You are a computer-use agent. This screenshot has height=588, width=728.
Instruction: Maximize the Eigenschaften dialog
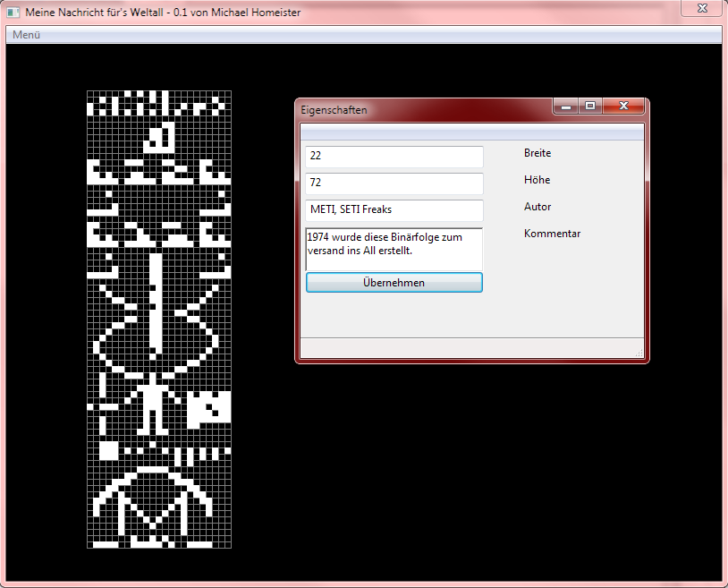(x=589, y=107)
